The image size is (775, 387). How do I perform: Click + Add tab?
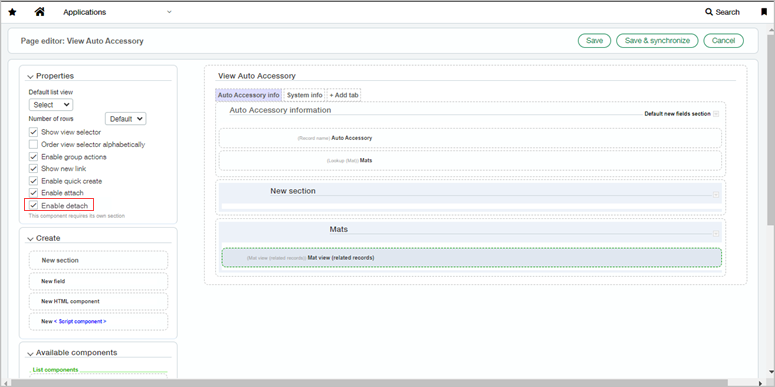click(x=344, y=95)
